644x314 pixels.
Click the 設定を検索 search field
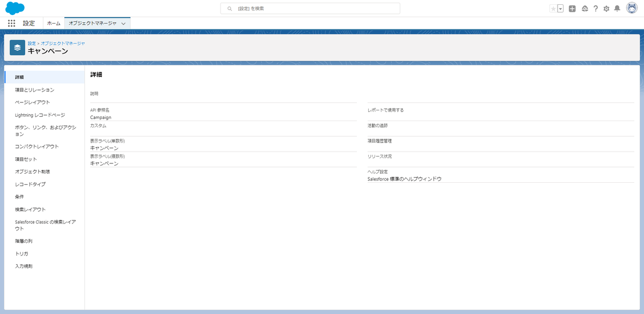310,8
